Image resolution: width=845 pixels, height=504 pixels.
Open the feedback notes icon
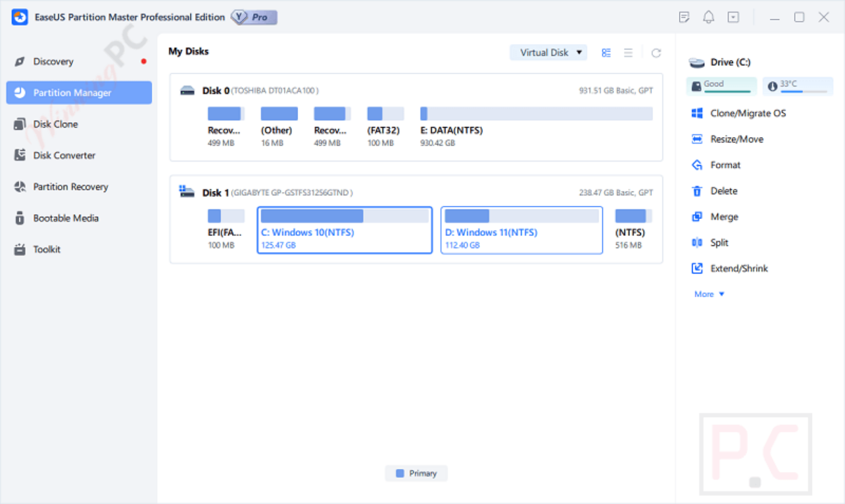pos(684,17)
